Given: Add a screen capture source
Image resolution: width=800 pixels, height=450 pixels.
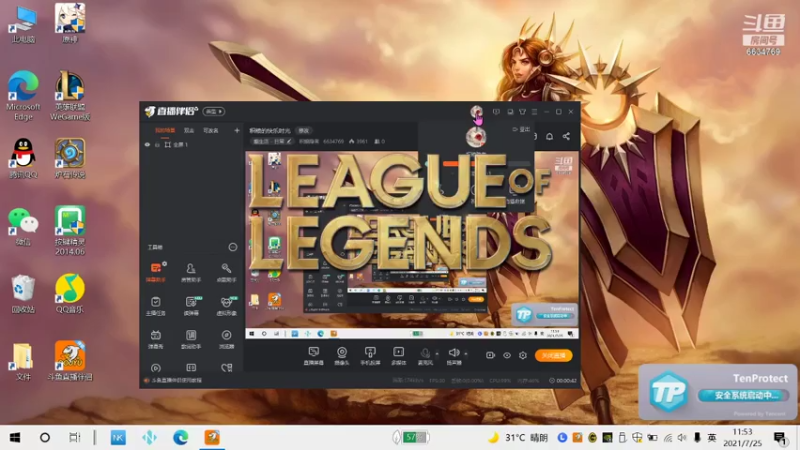Looking at the screenshot, I should 313,356.
